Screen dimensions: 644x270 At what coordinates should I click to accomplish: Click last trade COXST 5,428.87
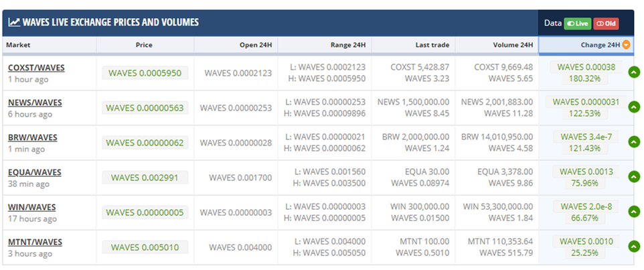pyautogui.click(x=420, y=67)
